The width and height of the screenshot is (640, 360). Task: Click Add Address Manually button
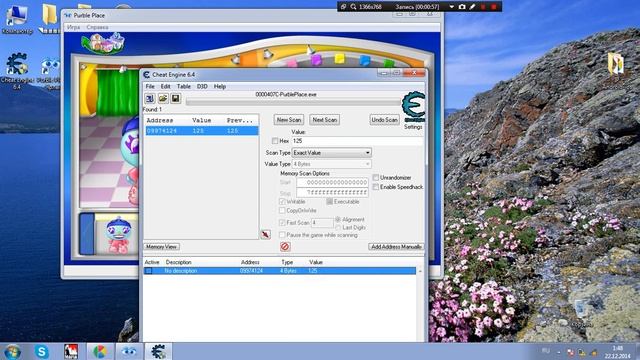tap(396, 247)
